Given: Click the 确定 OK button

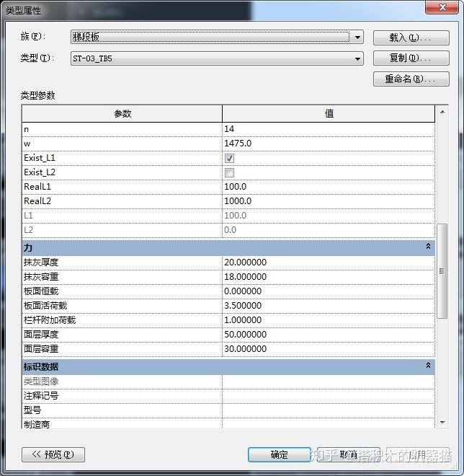Looking at the screenshot, I should 279,454.
